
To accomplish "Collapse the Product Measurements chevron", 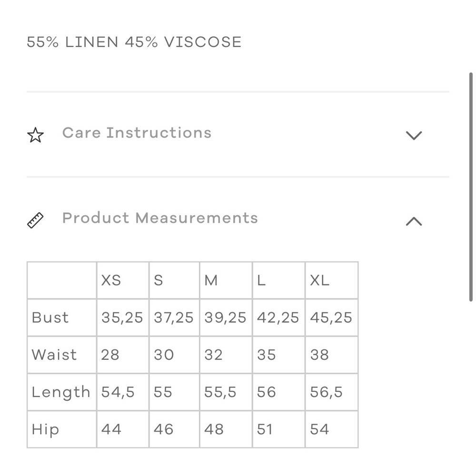I will (414, 221).
